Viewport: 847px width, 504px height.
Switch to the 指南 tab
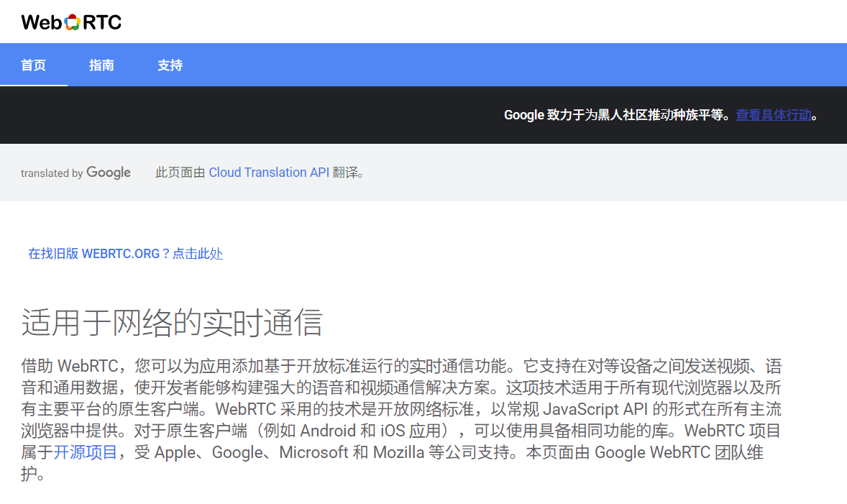pos(101,65)
